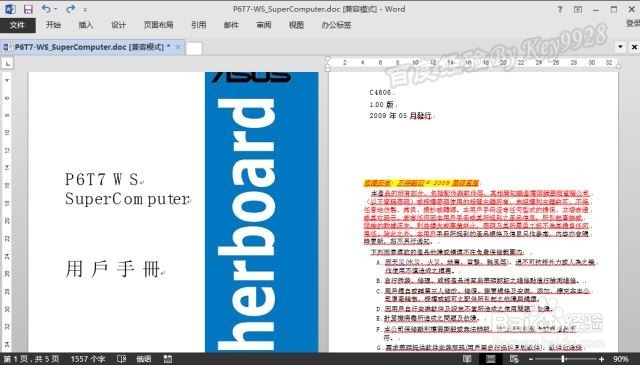Open the 办公标签 (Office Tab) ribbon tab
640x365 pixels.
[336, 25]
